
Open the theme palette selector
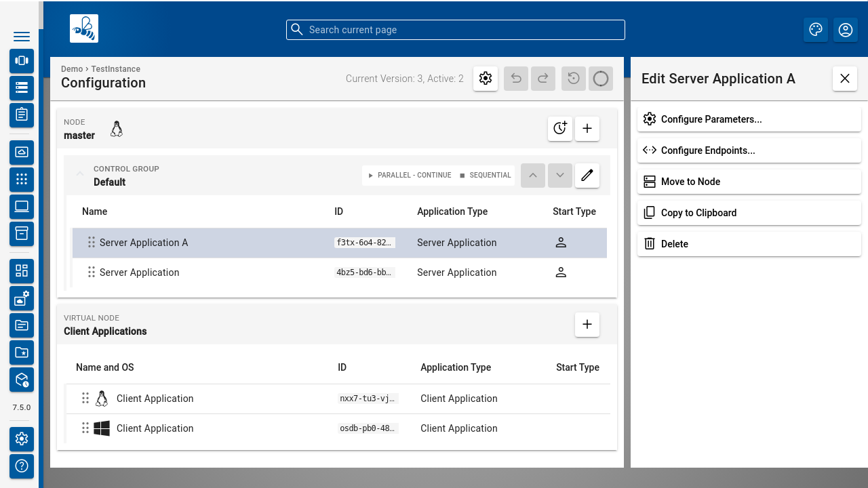pyautogui.click(x=816, y=30)
